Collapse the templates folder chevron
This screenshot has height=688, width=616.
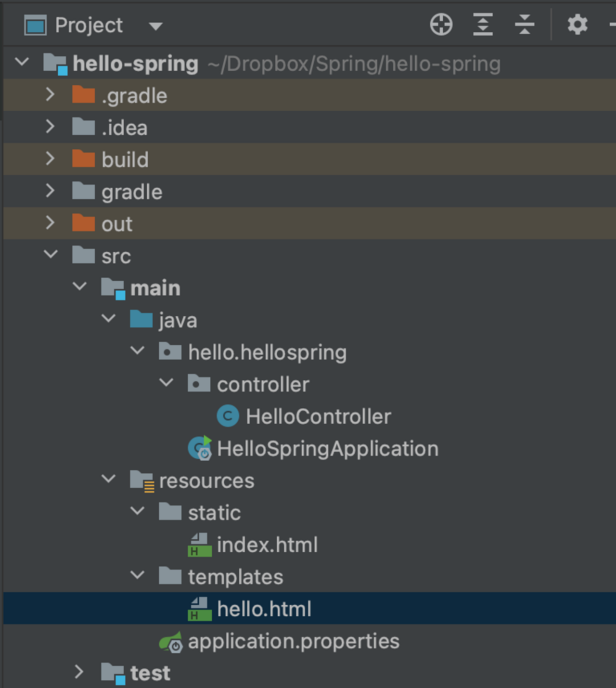[x=138, y=575]
